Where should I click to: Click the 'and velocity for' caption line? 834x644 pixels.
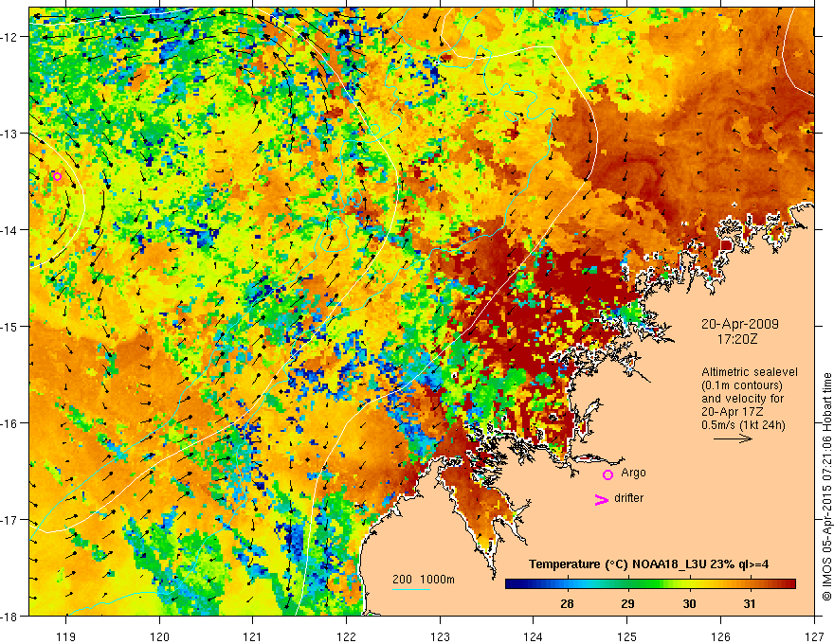pyautogui.click(x=742, y=399)
